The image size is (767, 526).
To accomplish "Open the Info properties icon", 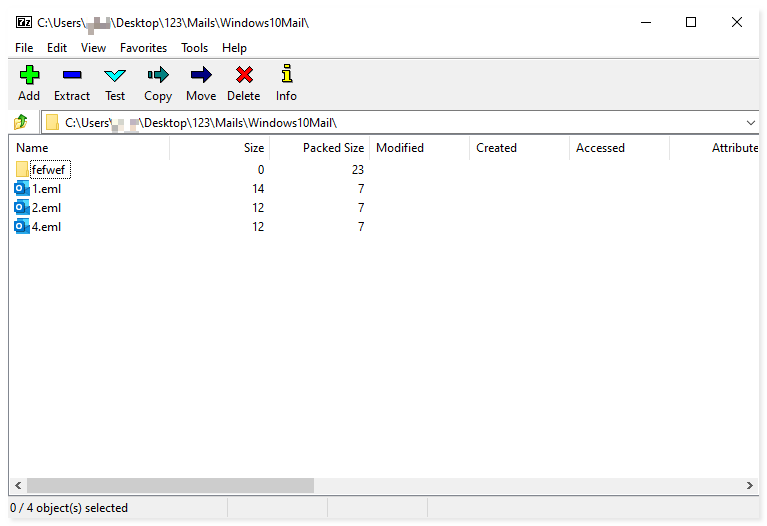I will (286, 75).
